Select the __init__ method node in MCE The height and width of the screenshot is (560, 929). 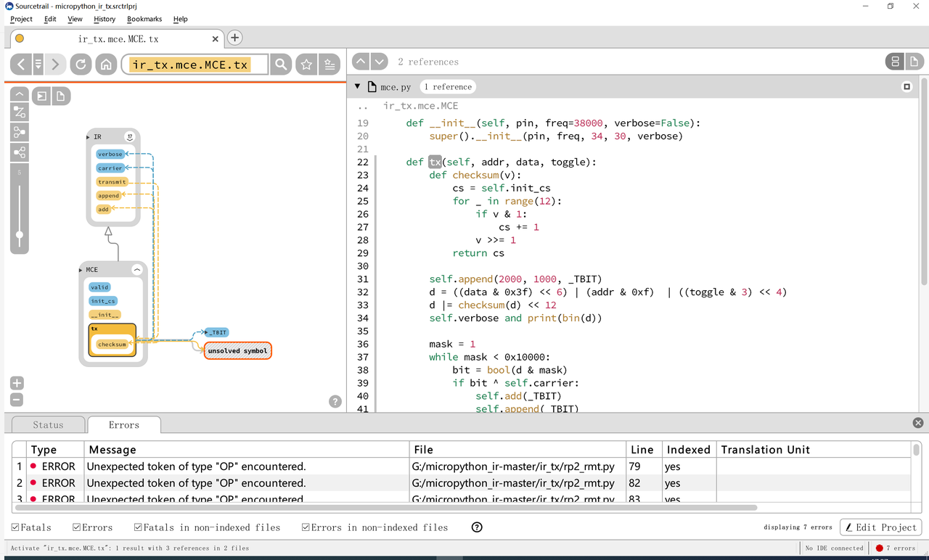click(x=105, y=315)
